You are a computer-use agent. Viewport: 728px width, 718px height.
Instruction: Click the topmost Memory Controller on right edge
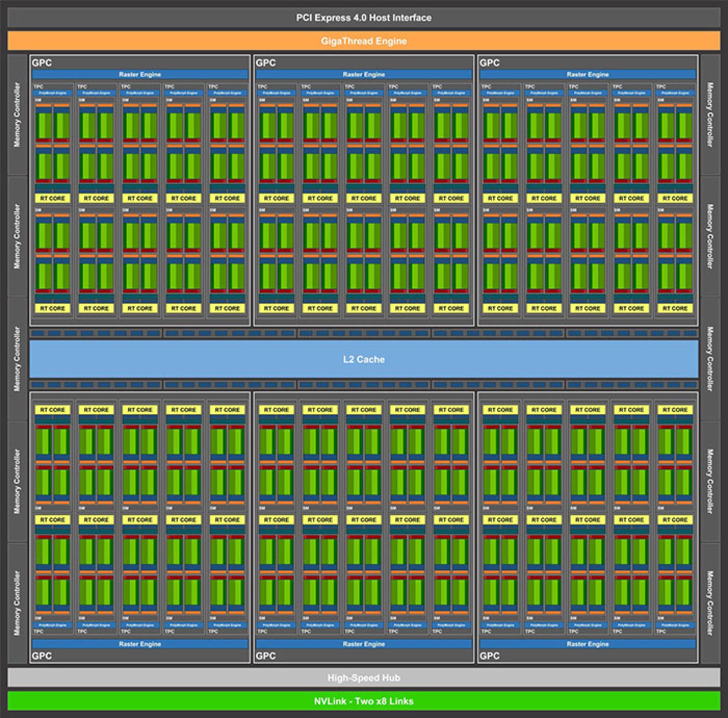tap(710, 115)
